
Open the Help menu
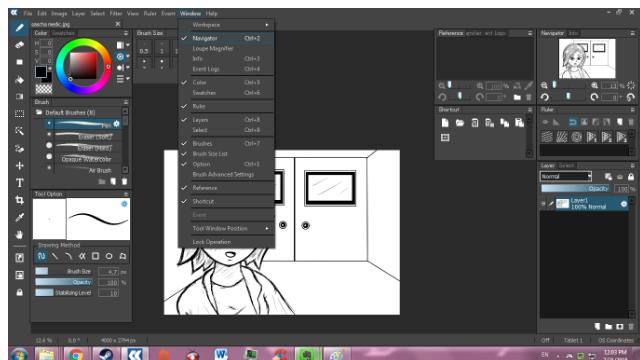pos(211,13)
